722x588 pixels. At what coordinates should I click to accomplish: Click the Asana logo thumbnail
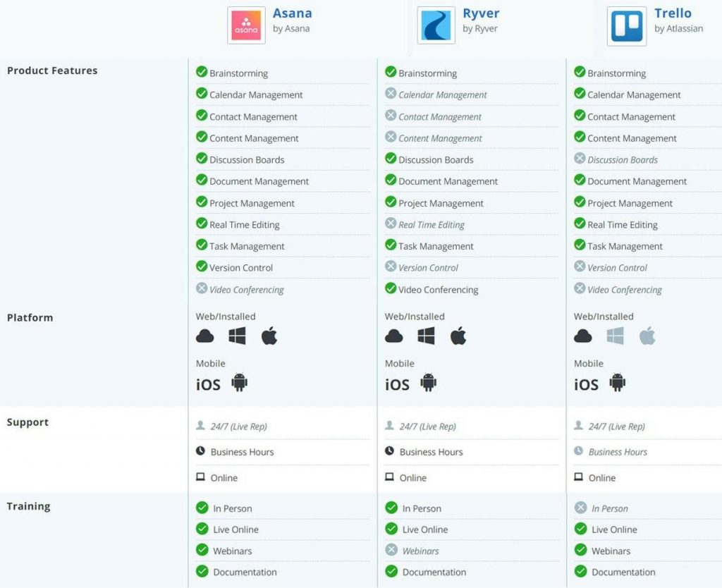(246, 25)
